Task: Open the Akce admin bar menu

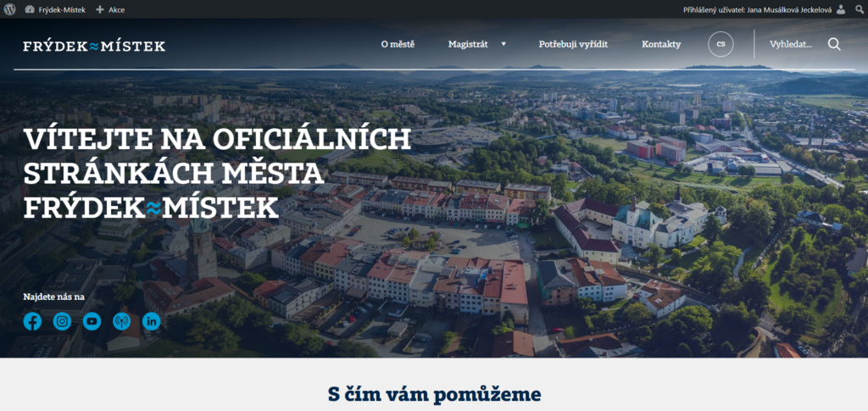Action: pyautogui.click(x=110, y=9)
